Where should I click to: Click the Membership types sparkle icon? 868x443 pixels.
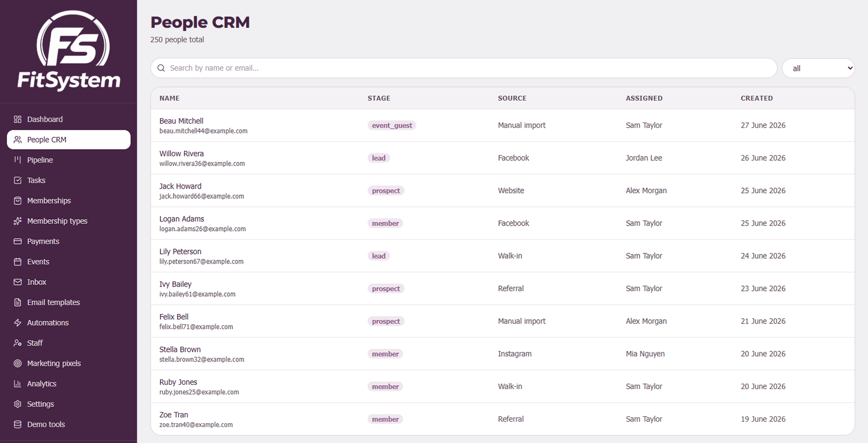pyautogui.click(x=18, y=221)
